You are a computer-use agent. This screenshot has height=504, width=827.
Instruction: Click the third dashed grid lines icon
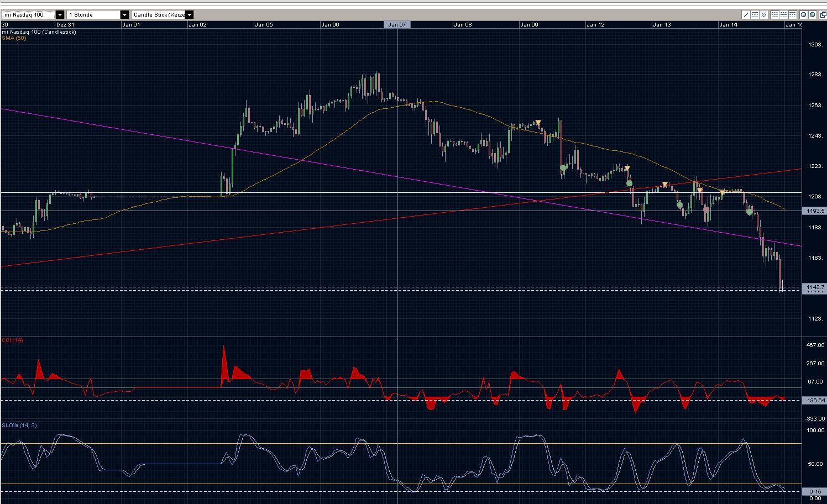[793, 15]
